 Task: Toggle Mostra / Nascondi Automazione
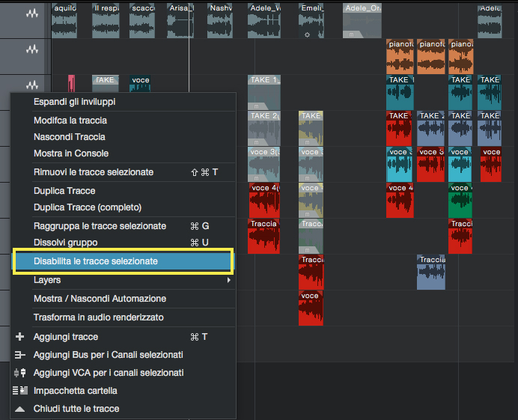100,299
